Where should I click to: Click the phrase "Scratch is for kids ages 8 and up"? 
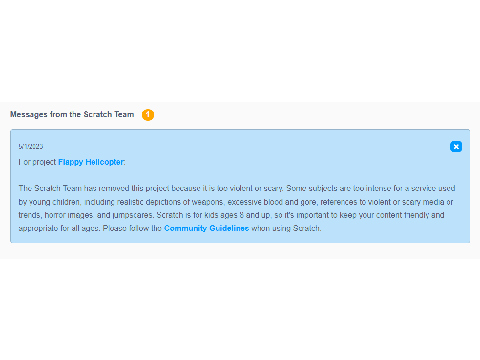[213, 215]
